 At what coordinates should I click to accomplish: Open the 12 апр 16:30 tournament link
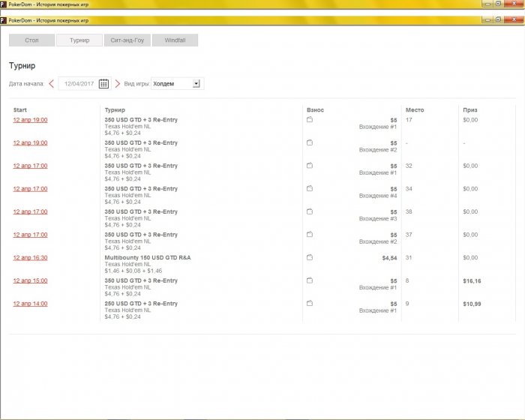pyautogui.click(x=30, y=258)
